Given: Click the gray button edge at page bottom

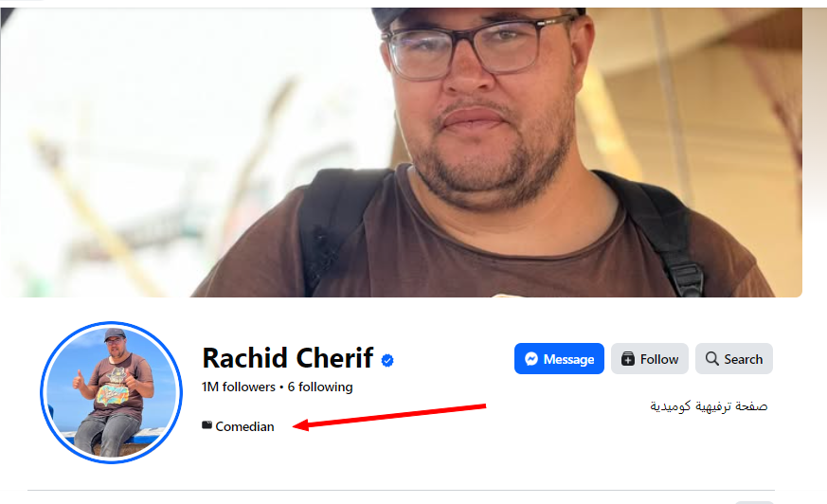Looking at the screenshot, I should (754, 502).
